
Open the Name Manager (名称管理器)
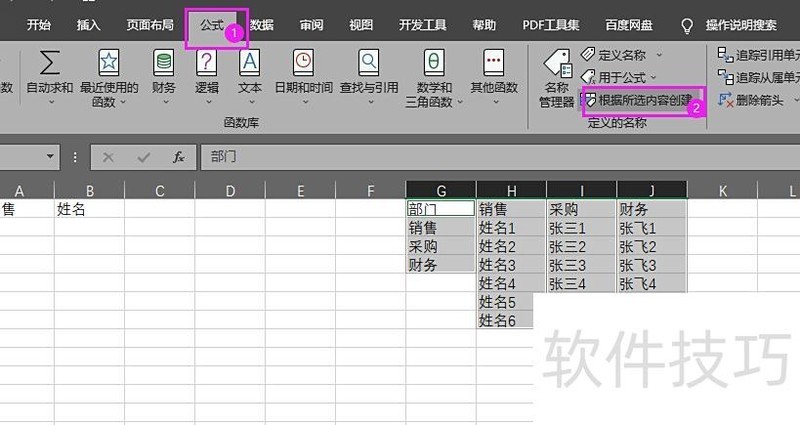click(557, 79)
